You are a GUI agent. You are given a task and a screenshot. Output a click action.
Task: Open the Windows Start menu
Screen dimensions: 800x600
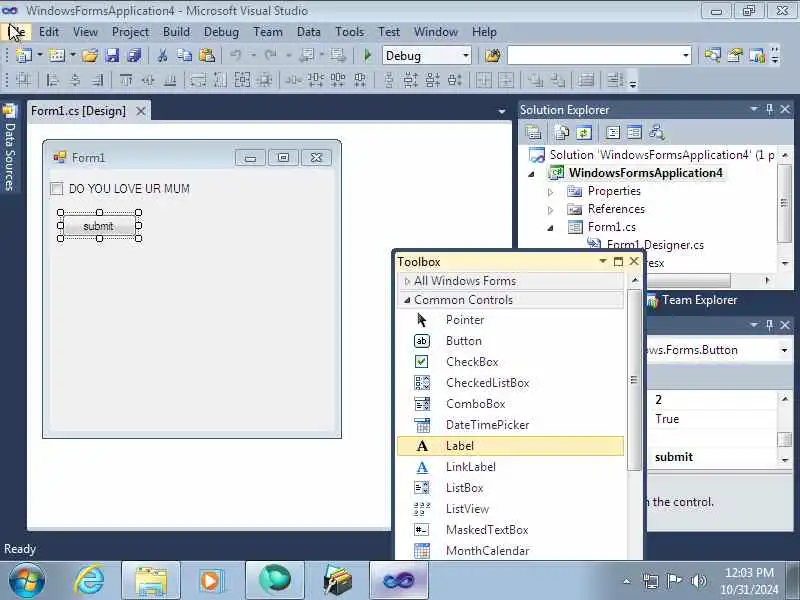pyautogui.click(x=26, y=580)
